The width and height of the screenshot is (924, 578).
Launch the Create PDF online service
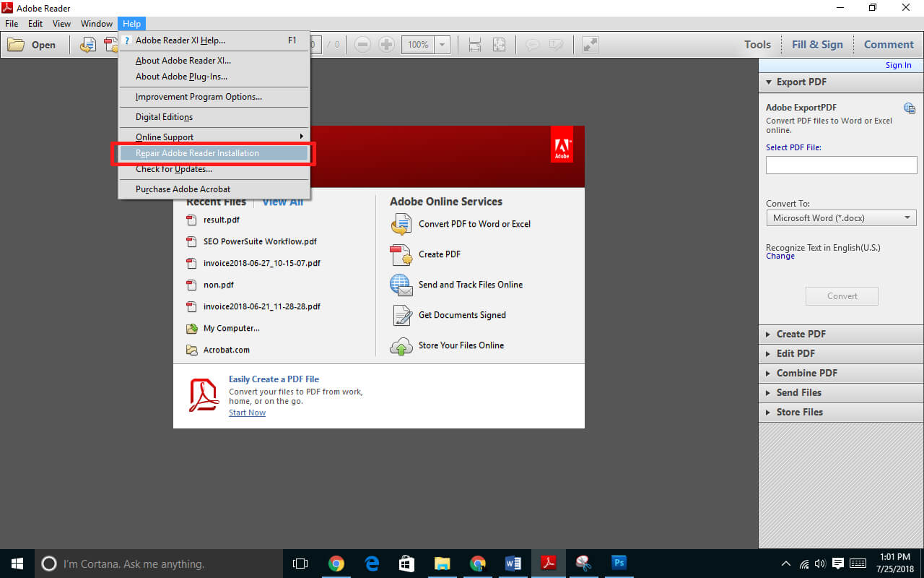[x=425, y=254]
